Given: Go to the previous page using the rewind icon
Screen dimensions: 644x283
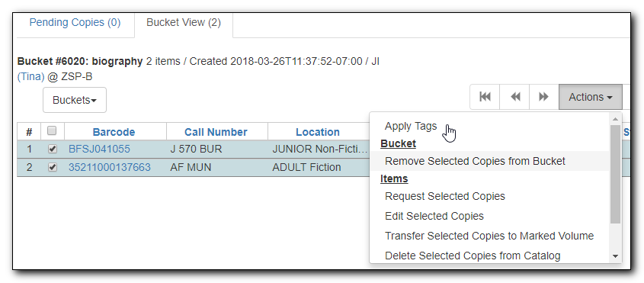Looking at the screenshot, I should pos(514,97).
